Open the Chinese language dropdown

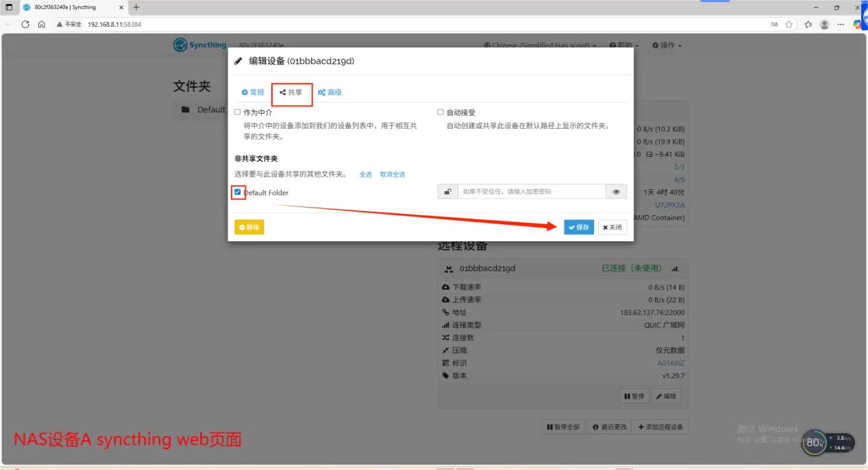point(540,45)
